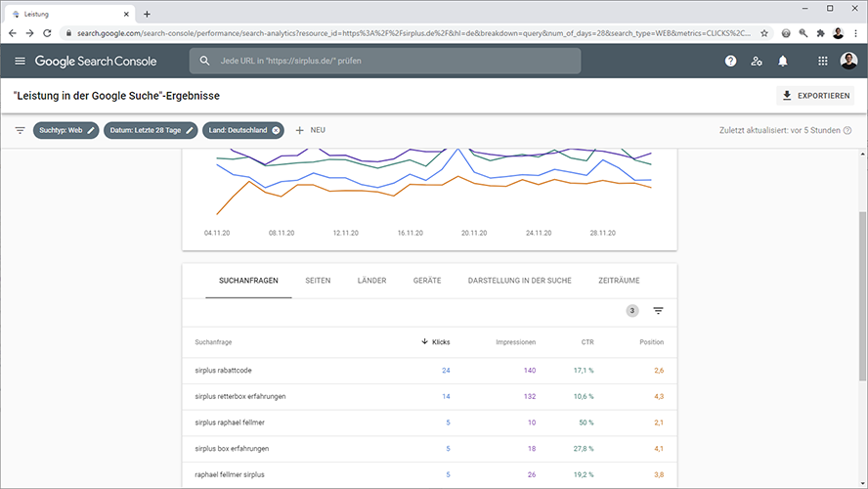Click the URL inspection search field
The height and width of the screenshot is (489, 868).
385,61
